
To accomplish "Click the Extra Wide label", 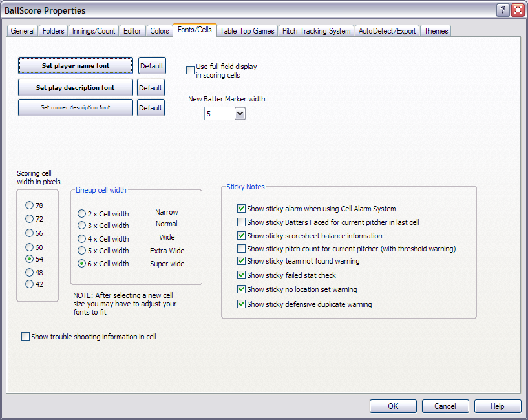I will pyautogui.click(x=167, y=251).
